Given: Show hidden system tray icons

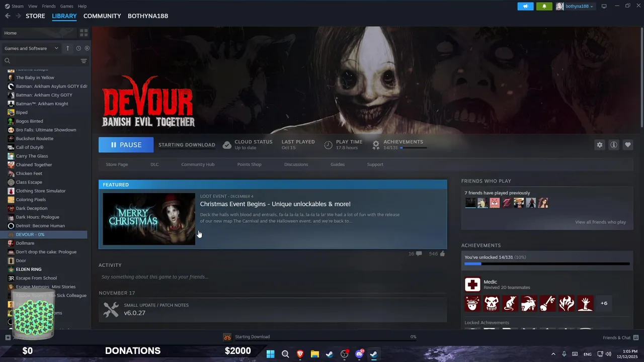Looking at the screenshot, I should pyautogui.click(x=553, y=354).
